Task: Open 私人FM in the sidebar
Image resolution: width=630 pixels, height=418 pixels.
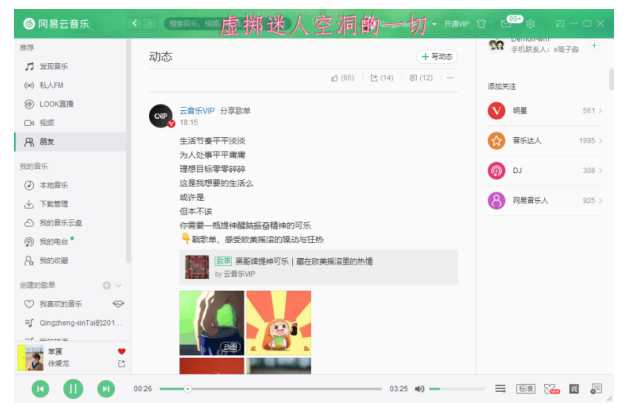Action: coord(70,85)
